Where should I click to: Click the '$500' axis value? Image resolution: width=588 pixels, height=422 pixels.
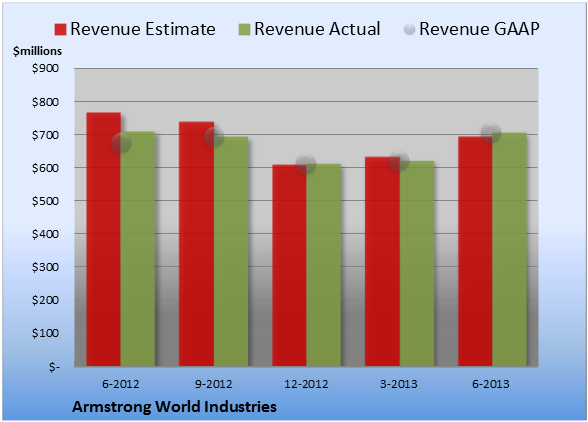[x=45, y=201]
